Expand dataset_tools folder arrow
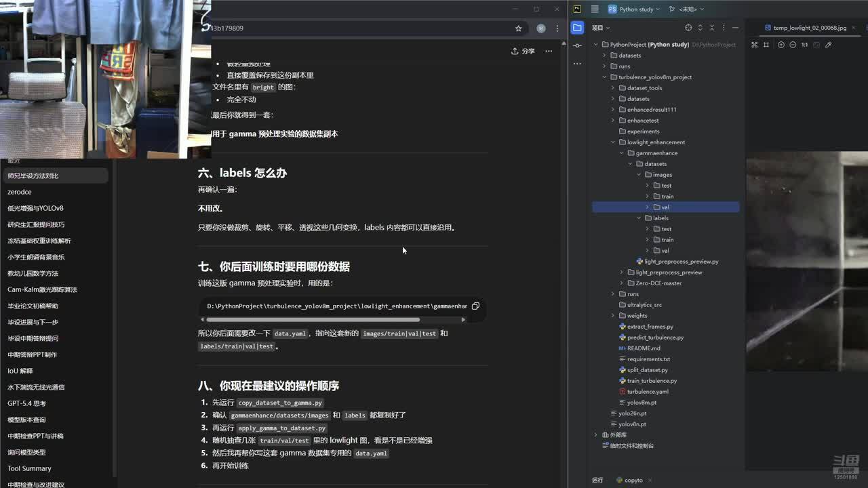The height and width of the screenshot is (488, 868). pos(613,88)
